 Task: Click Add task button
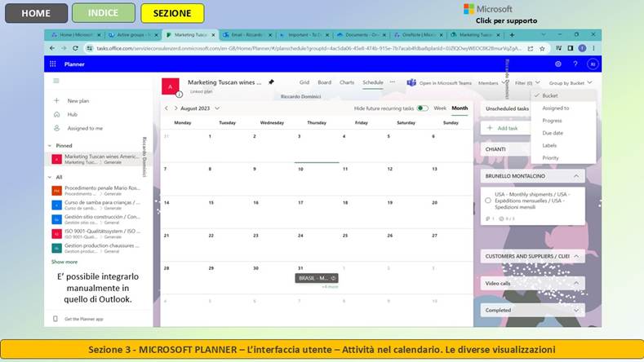505,128
